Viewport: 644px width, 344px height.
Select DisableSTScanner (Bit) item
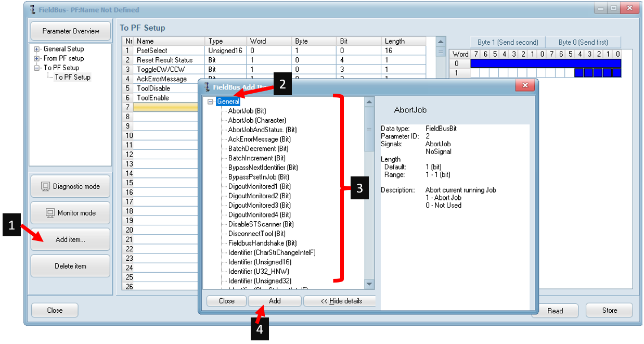261,224
